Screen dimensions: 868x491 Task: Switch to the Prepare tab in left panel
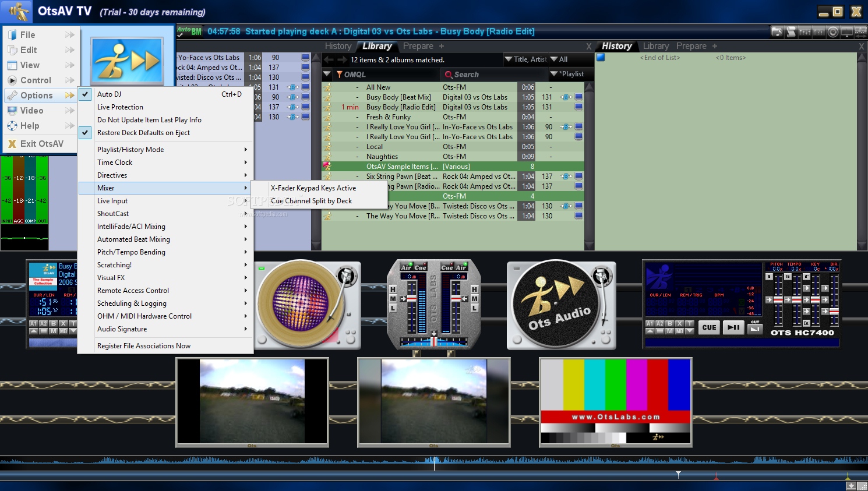418,46
